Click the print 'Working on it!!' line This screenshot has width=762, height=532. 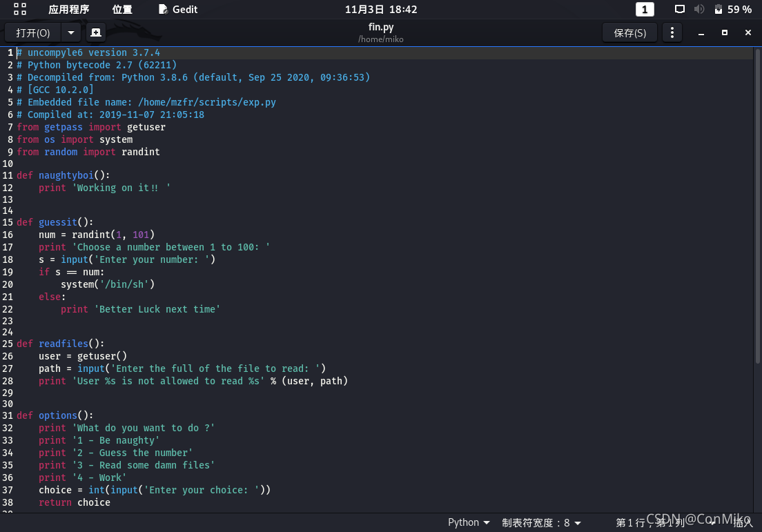104,188
